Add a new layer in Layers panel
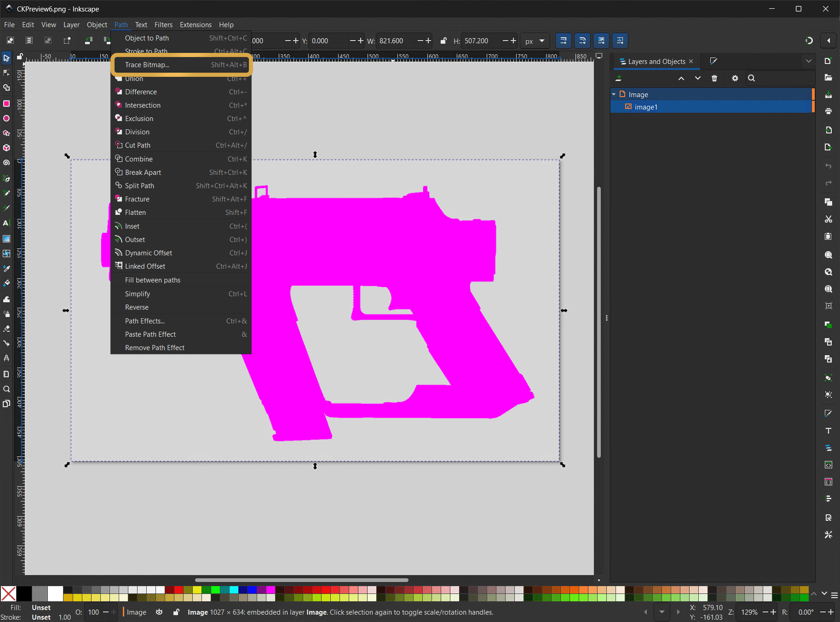This screenshot has height=622, width=840. point(619,78)
